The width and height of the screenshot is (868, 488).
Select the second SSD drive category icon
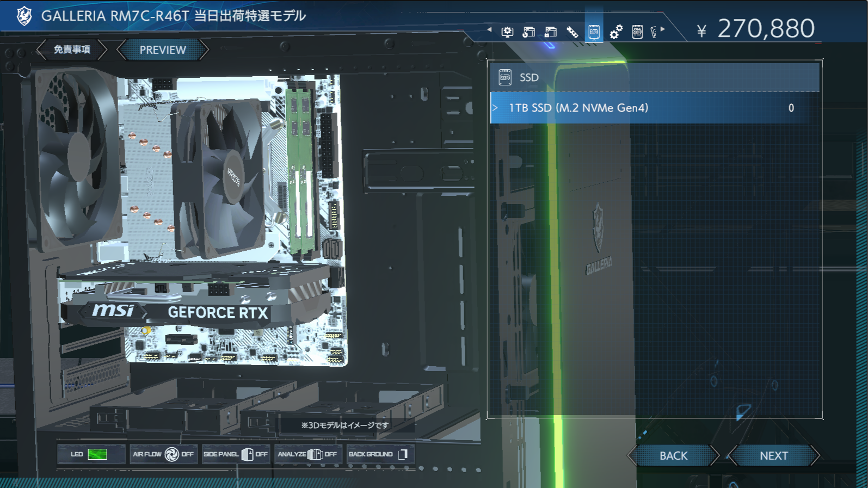tap(637, 32)
